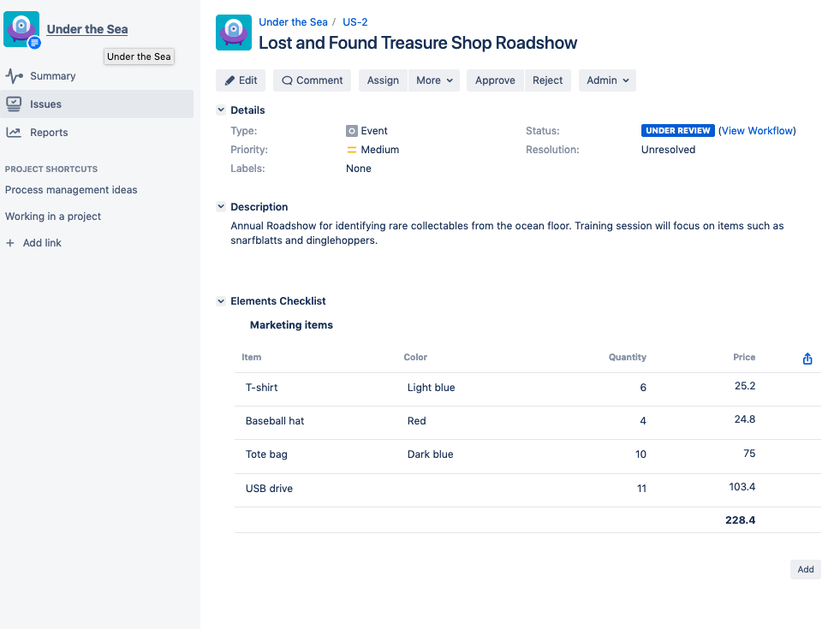Select the Summary heartbeat icon in the sidebar
840x629 pixels.
click(14, 75)
